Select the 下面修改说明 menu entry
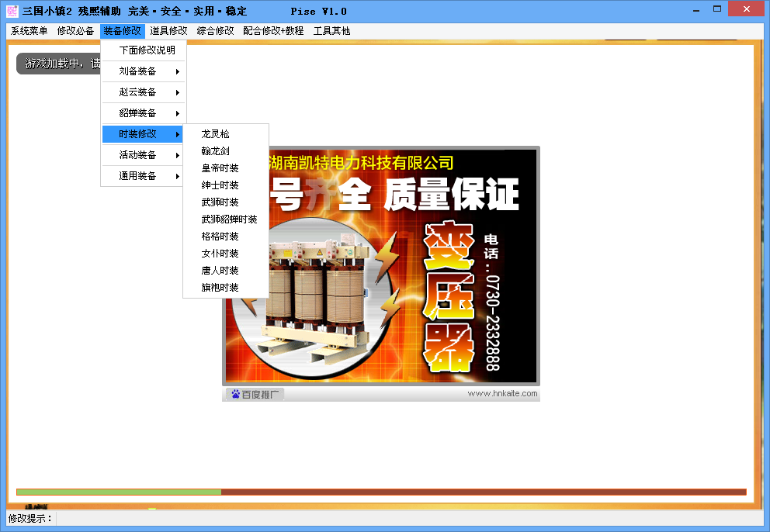Image resolution: width=770 pixels, height=532 pixels. (x=144, y=50)
